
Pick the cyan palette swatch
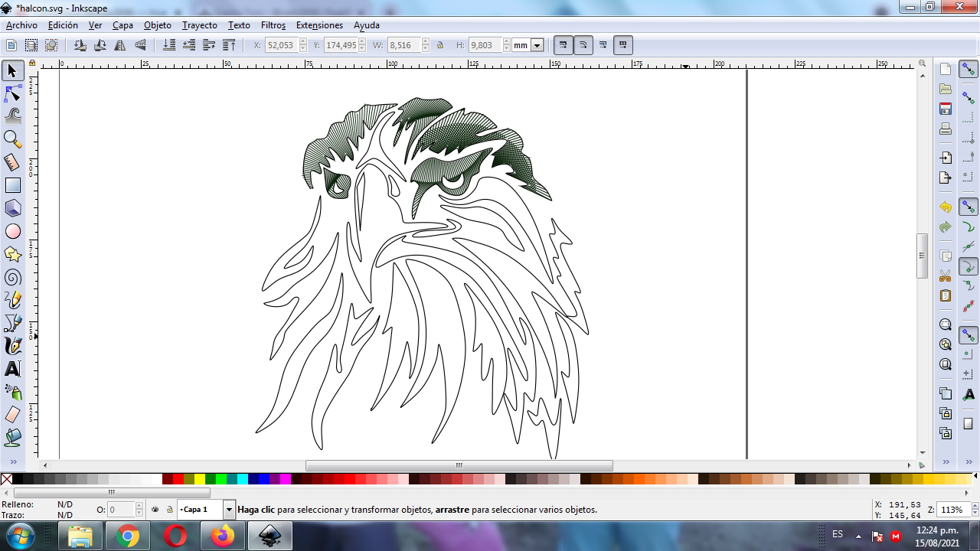(243, 480)
